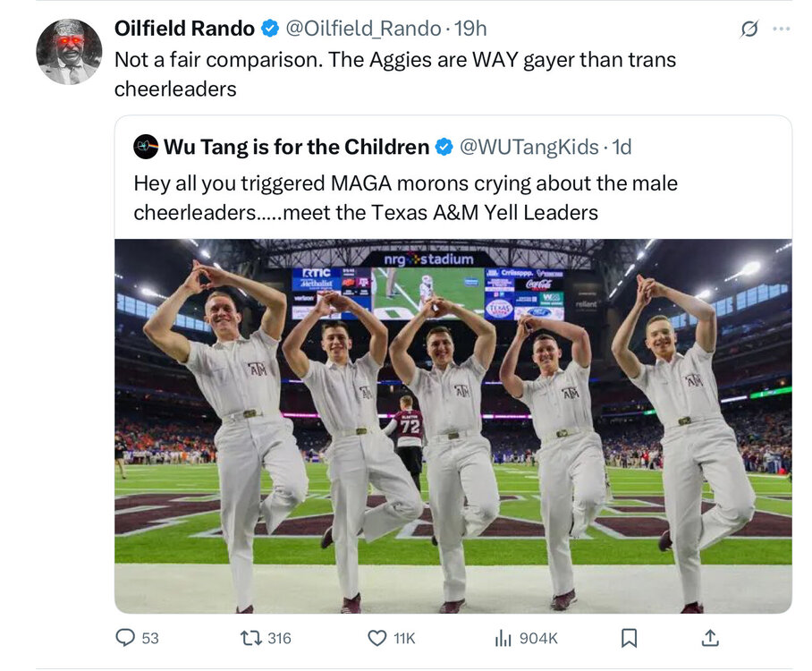The width and height of the screenshot is (812, 671).
Task: Click the reply comment icon
Action: click(125, 638)
